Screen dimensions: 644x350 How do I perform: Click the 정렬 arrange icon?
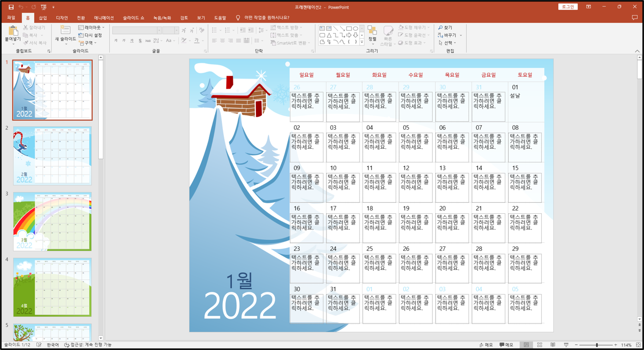tap(372, 31)
